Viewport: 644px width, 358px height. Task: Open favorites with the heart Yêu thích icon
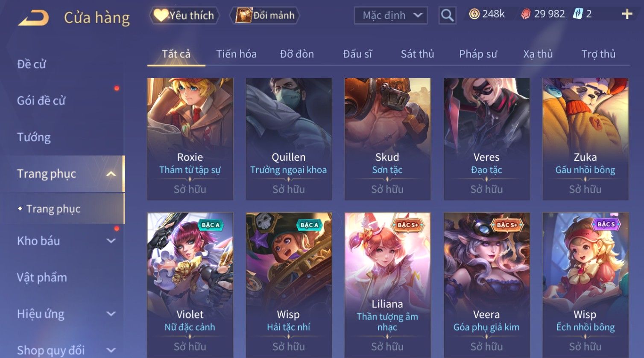161,15
